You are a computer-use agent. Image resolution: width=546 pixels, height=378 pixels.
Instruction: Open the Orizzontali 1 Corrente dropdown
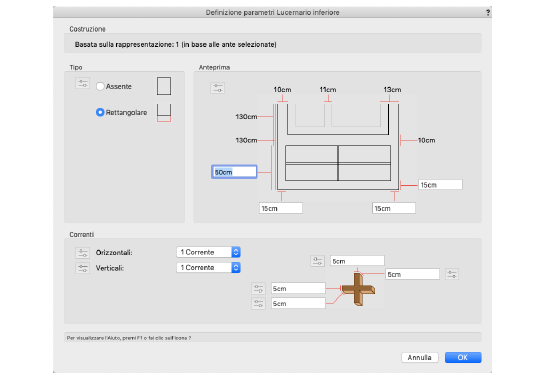(x=209, y=252)
